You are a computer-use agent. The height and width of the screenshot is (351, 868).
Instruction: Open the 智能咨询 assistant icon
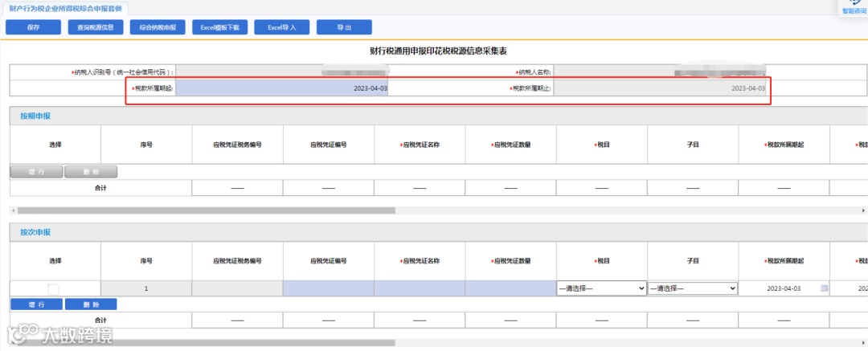(854, 7)
